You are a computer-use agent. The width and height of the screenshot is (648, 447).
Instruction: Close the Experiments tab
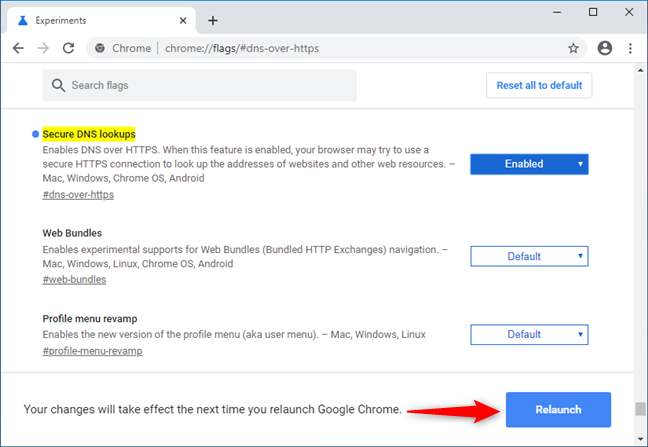click(x=183, y=21)
